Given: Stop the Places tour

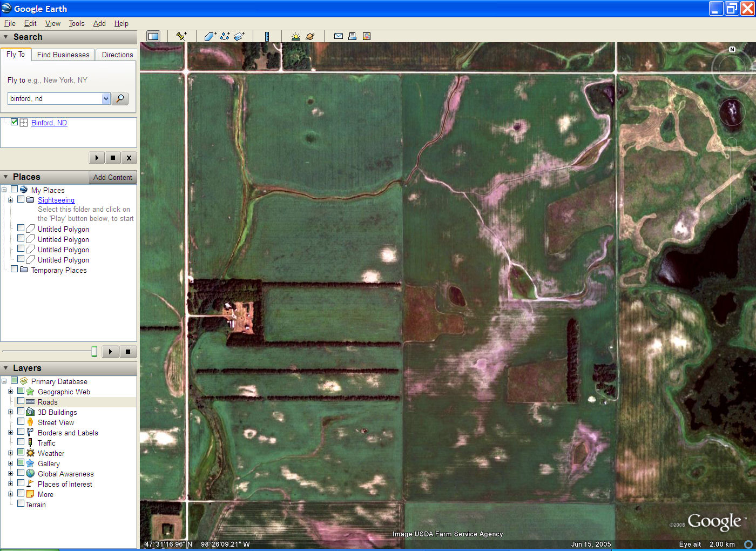Looking at the screenshot, I should point(128,352).
